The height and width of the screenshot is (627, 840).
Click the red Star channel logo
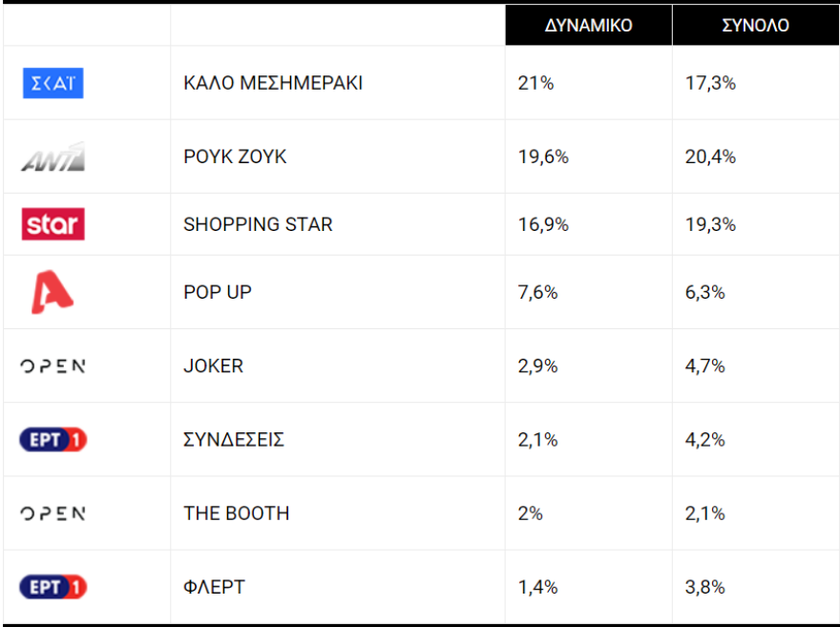coord(53,224)
